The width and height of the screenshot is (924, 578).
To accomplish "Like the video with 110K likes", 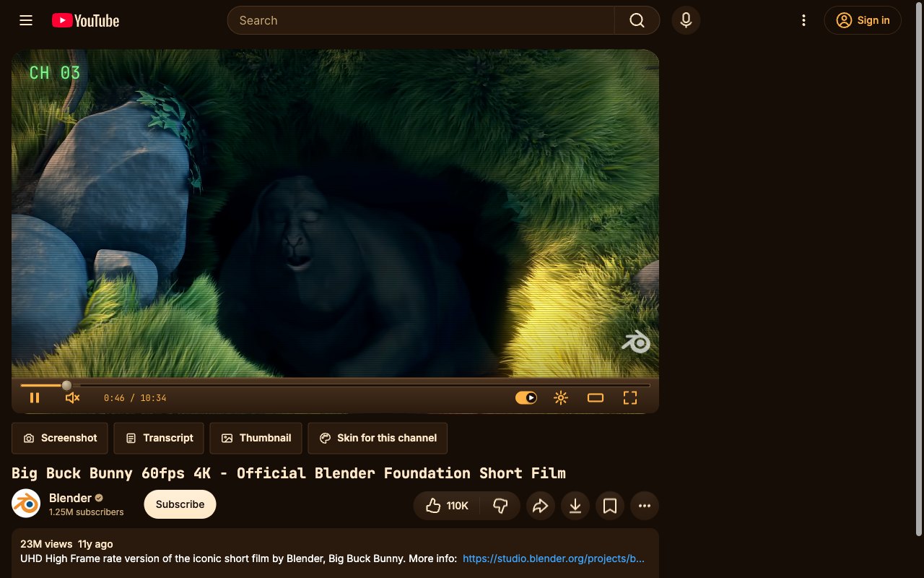I will pos(447,506).
